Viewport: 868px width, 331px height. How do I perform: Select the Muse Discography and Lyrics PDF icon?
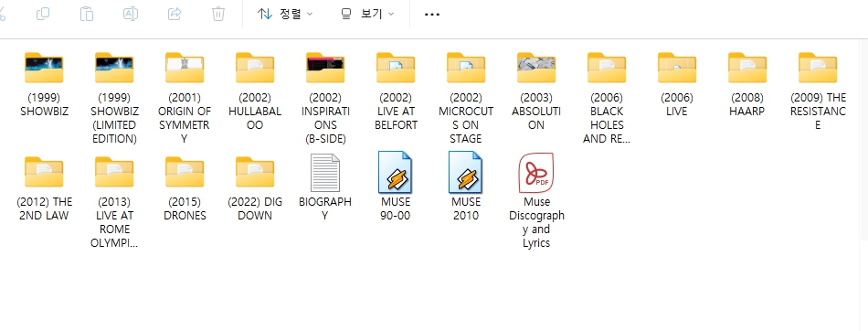pos(535,173)
